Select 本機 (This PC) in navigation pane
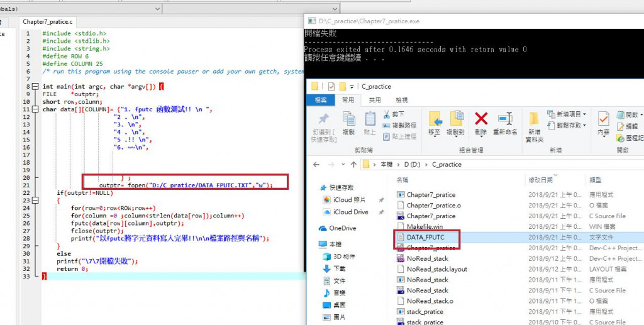Viewport: 644px width, 325px height. (330, 244)
